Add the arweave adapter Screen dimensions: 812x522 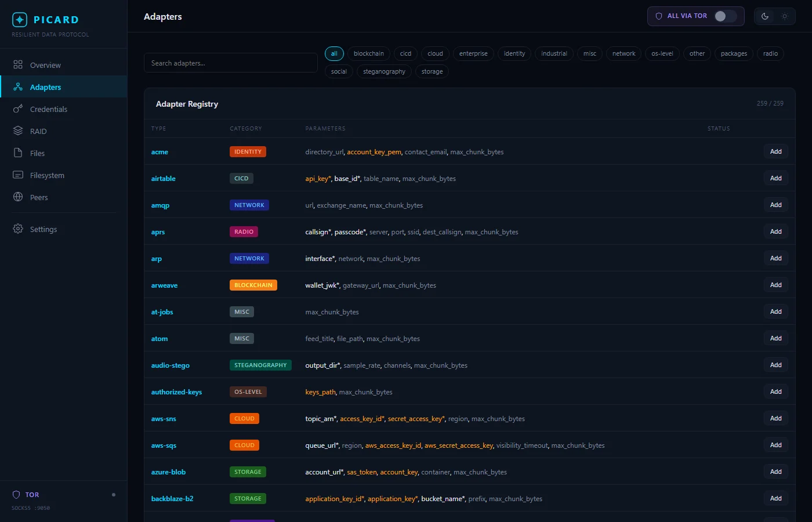[x=775, y=285]
